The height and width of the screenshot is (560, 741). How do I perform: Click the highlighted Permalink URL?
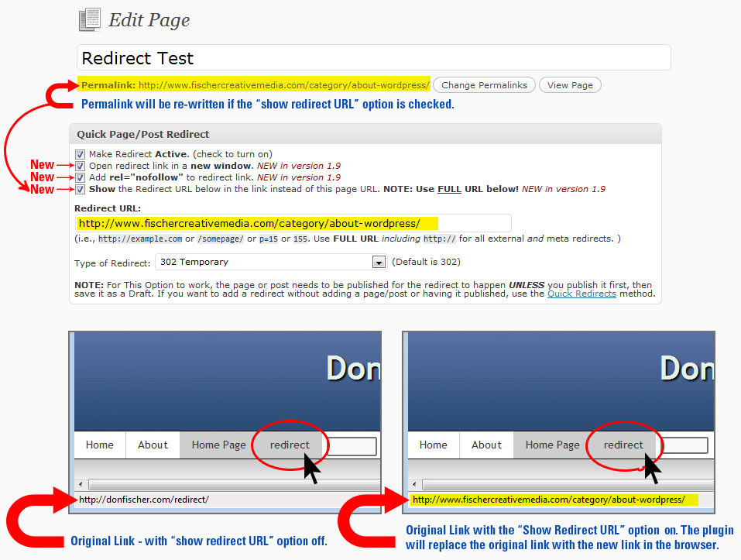point(283,85)
